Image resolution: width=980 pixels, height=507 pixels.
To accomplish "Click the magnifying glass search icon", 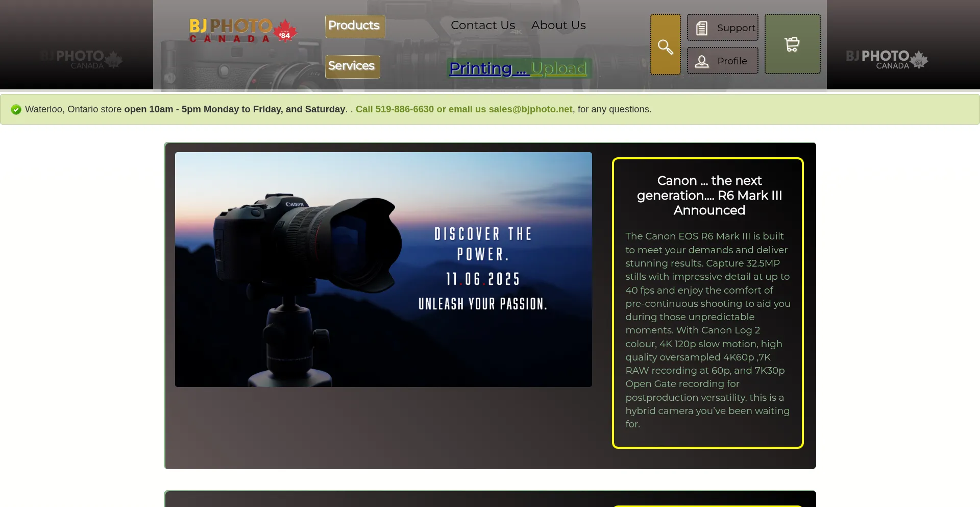I will (665, 46).
